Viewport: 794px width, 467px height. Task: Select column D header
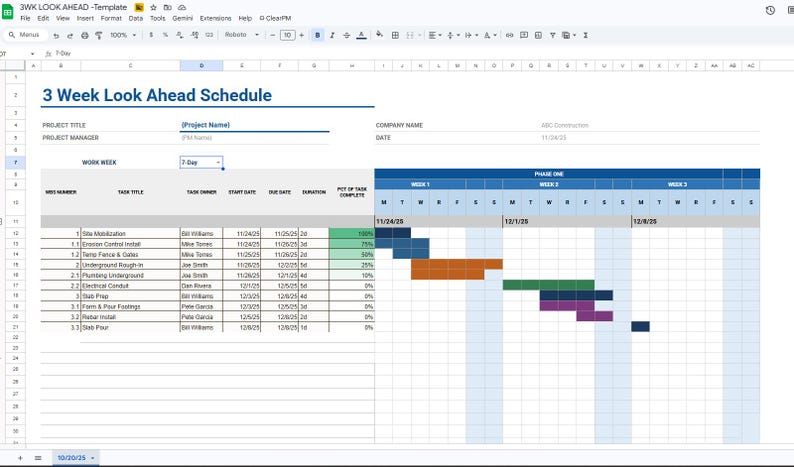pyautogui.click(x=201, y=66)
